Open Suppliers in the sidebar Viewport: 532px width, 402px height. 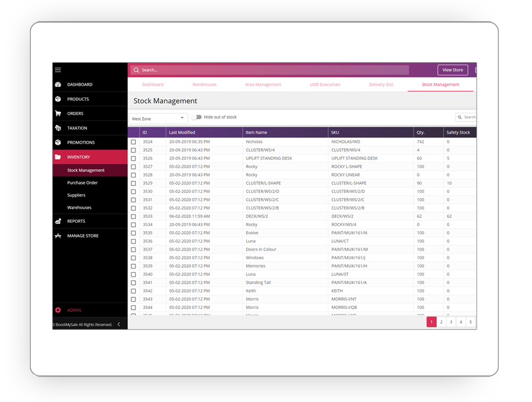[x=76, y=195]
